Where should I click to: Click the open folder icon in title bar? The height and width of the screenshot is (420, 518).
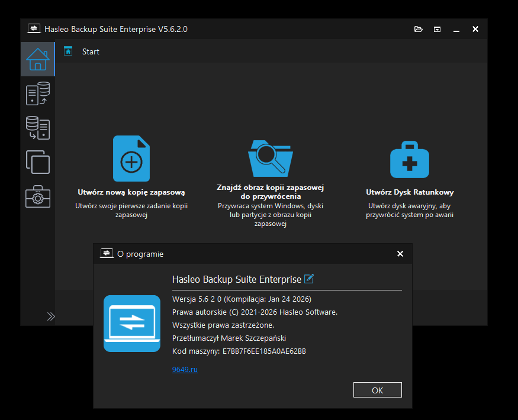tap(418, 29)
